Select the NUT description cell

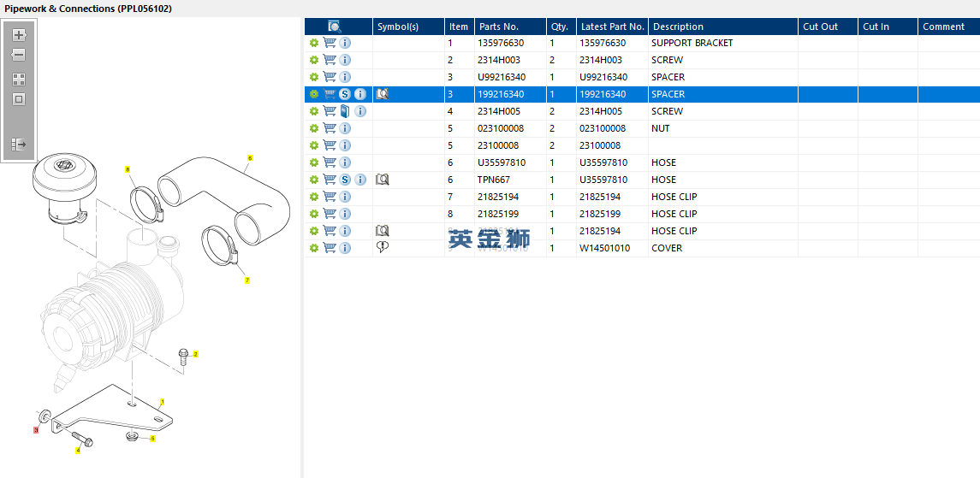[723, 128]
